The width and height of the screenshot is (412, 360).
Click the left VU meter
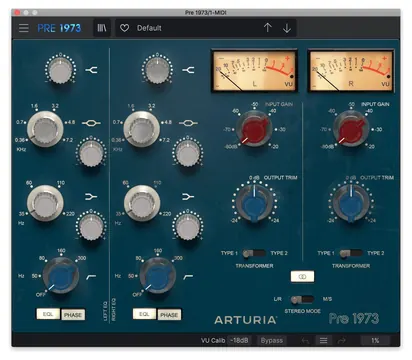[x=254, y=71]
